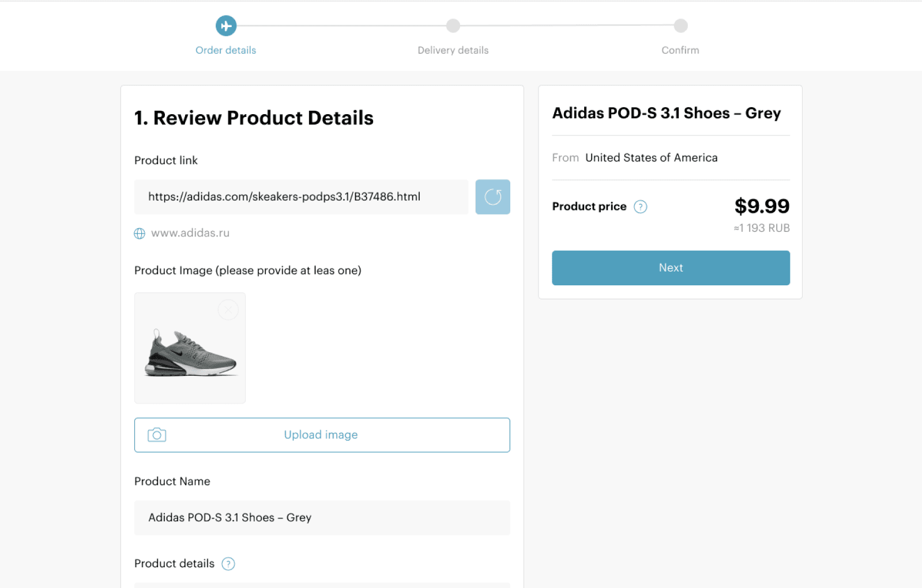Click the globe icon beside www.adidas.ru

pos(140,233)
